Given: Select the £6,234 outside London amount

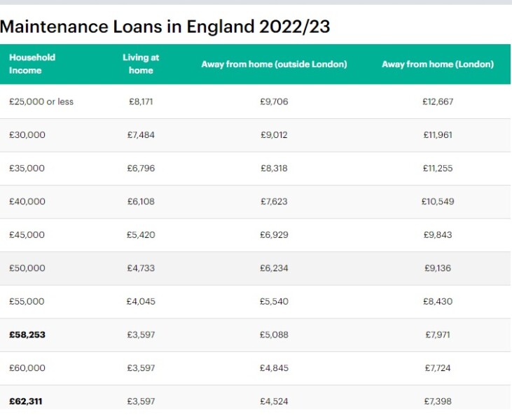Looking at the screenshot, I should tap(274, 268).
